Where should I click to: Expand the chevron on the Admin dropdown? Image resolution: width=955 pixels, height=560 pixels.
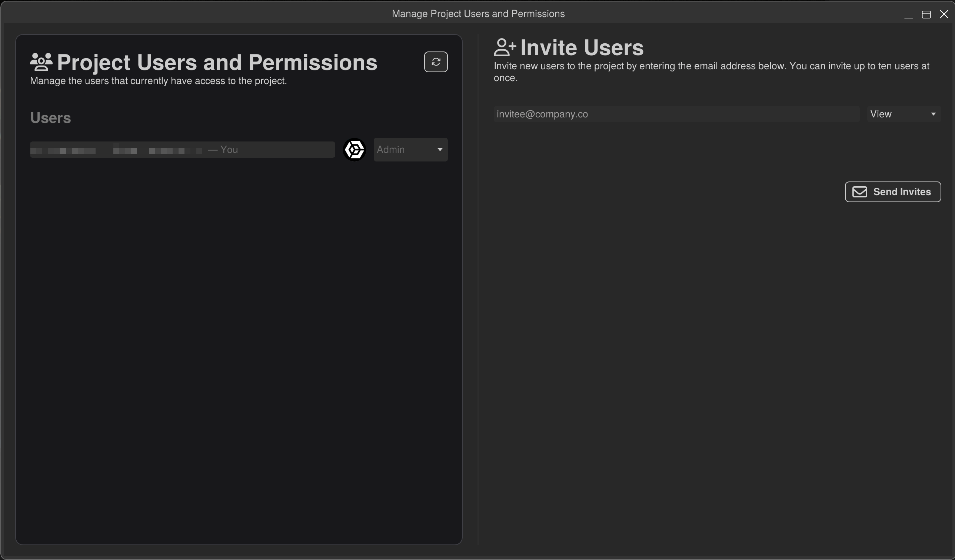coord(440,150)
